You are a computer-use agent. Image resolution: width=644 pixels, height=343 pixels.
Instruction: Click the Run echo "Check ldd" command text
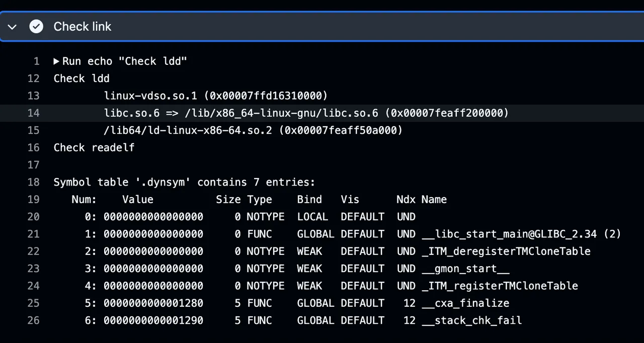pyautogui.click(x=124, y=61)
